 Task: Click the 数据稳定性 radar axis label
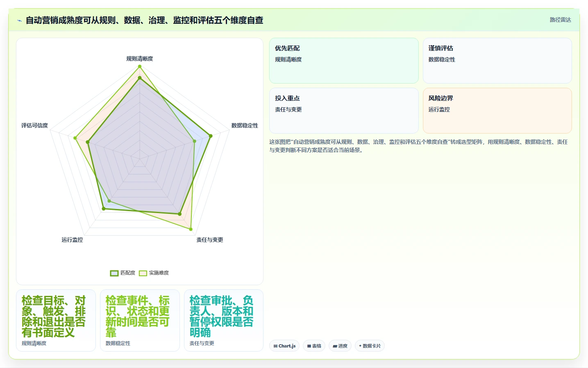pos(245,125)
